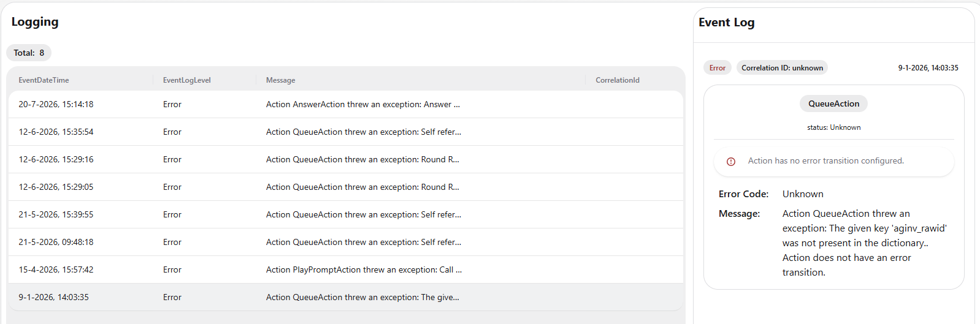This screenshot has width=980, height=324.
Task: Click the Total: 8 counter badge
Action: [29, 53]
